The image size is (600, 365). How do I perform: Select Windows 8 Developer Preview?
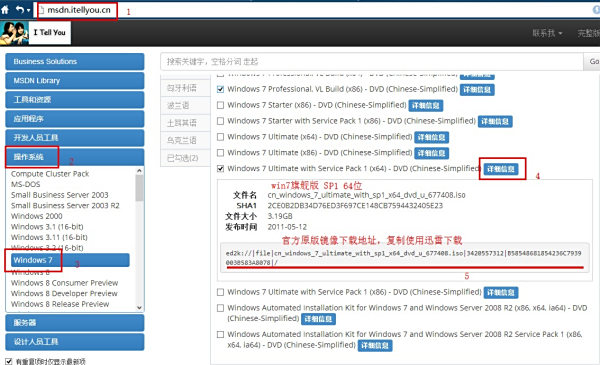pos(64,293)
